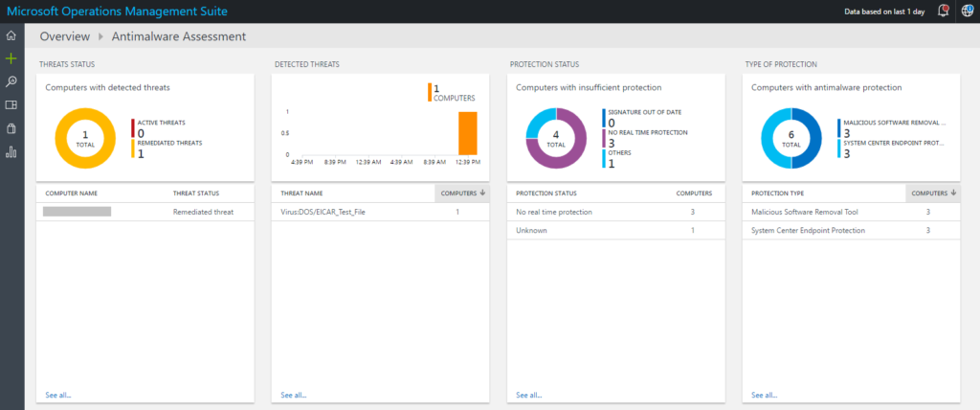The image size is (980, 410).
Task: Select the Virus:DOS/EICAR_Test_File row
Action: 380,213
